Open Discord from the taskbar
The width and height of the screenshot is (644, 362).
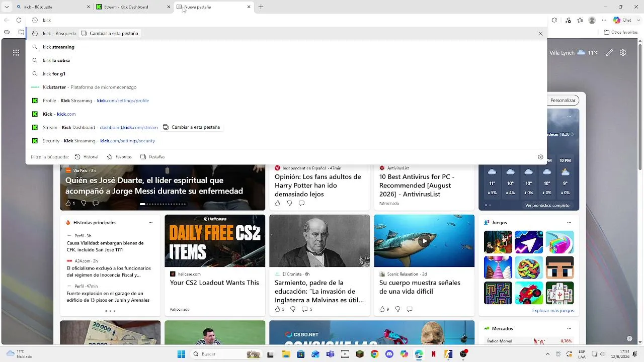click(389, 354)
